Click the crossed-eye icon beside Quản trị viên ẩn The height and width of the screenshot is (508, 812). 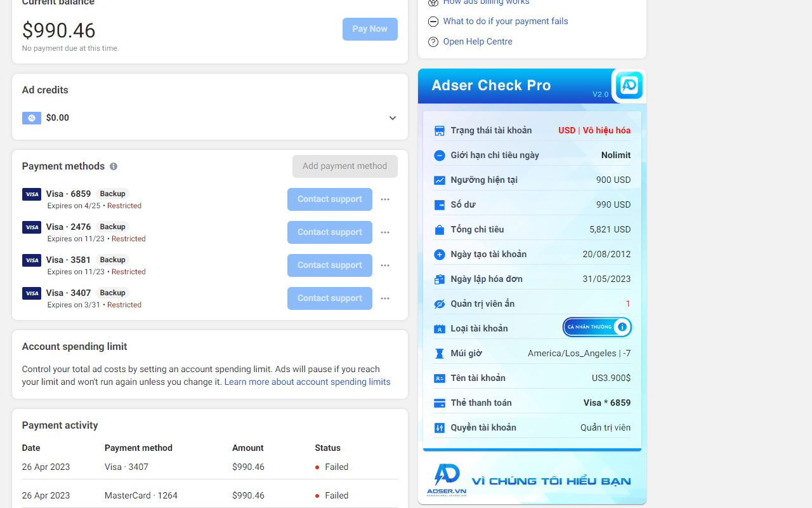[x=439, y=304]
